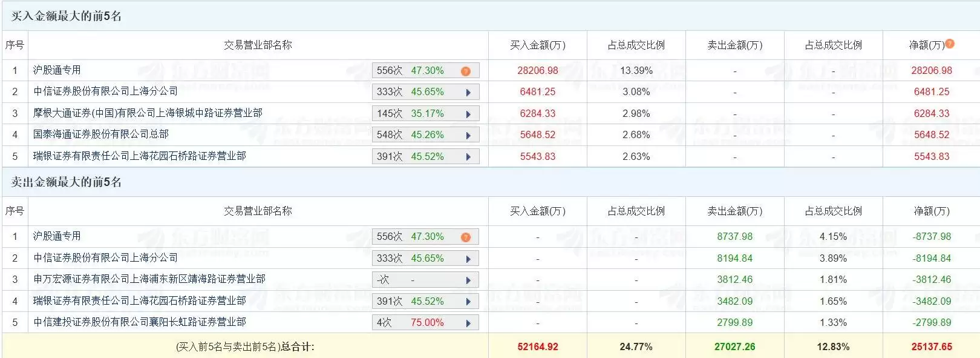Viewport: 980px width, 358px height.
Task: Click the 548次 45.26% stats box
Action: pyautogui.click(x=417, y=134)
